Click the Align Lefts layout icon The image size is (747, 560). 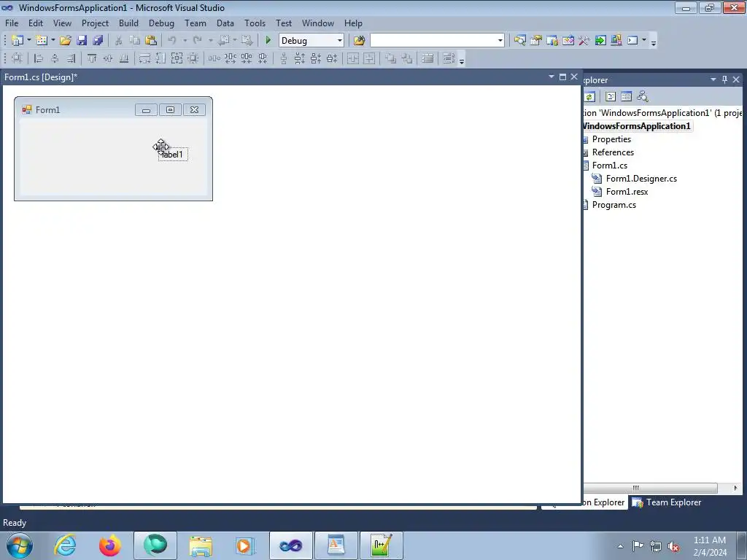coord(39,58)
